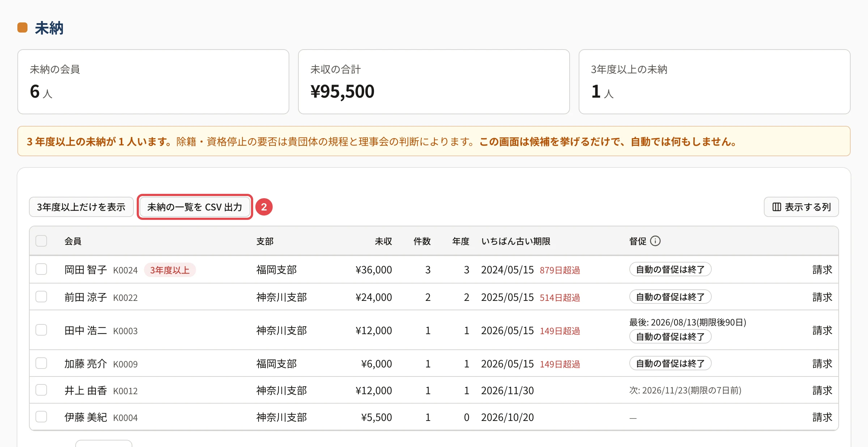Click 最後: 2026/08/13(期限後90日) text
868x447 pixels.
coord(688,322)
